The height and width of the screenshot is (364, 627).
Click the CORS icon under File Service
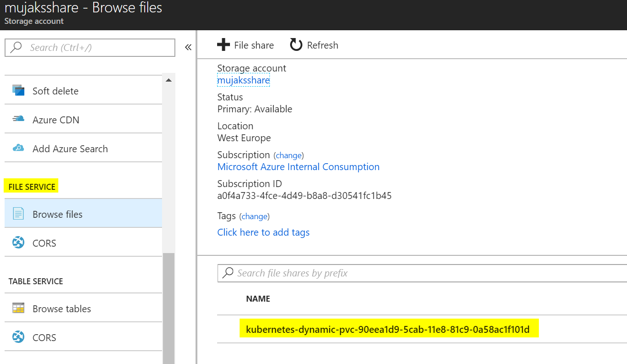(18, 243)
